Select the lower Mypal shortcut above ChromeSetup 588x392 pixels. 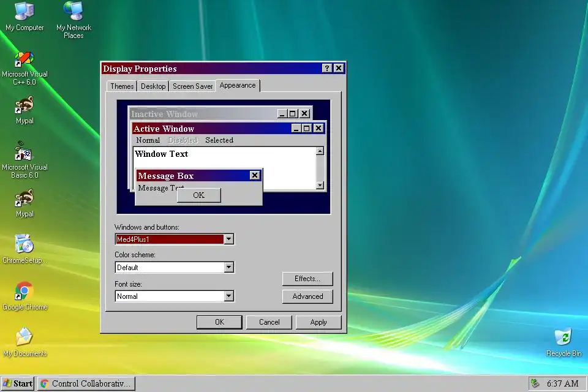tap(24, 203)
